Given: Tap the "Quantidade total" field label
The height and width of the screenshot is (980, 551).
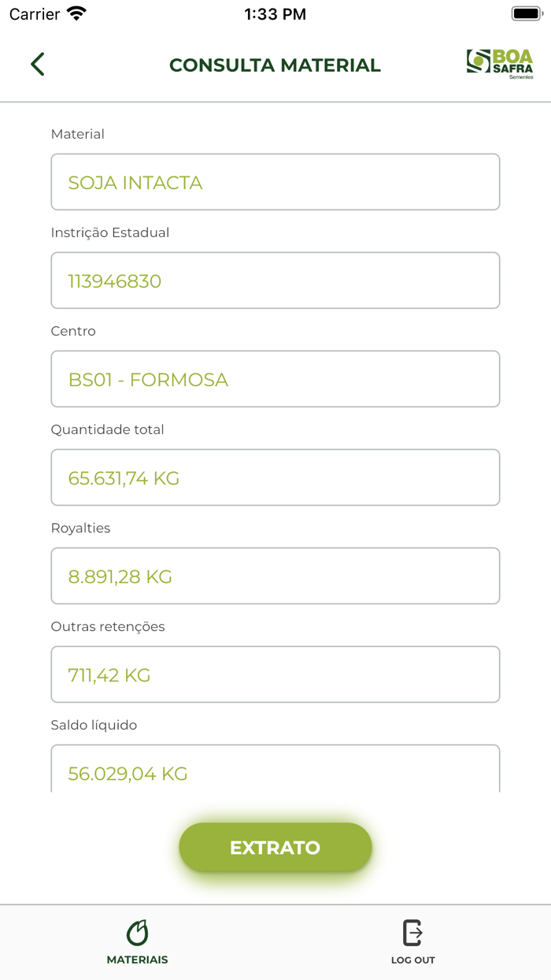Looking at the screenshot, I should coord(107,430).
